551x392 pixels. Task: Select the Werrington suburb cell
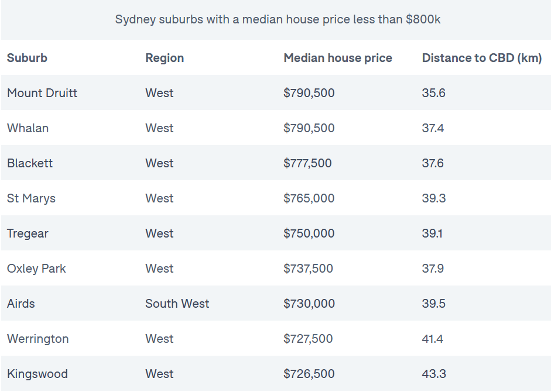[x=38, y=339]
